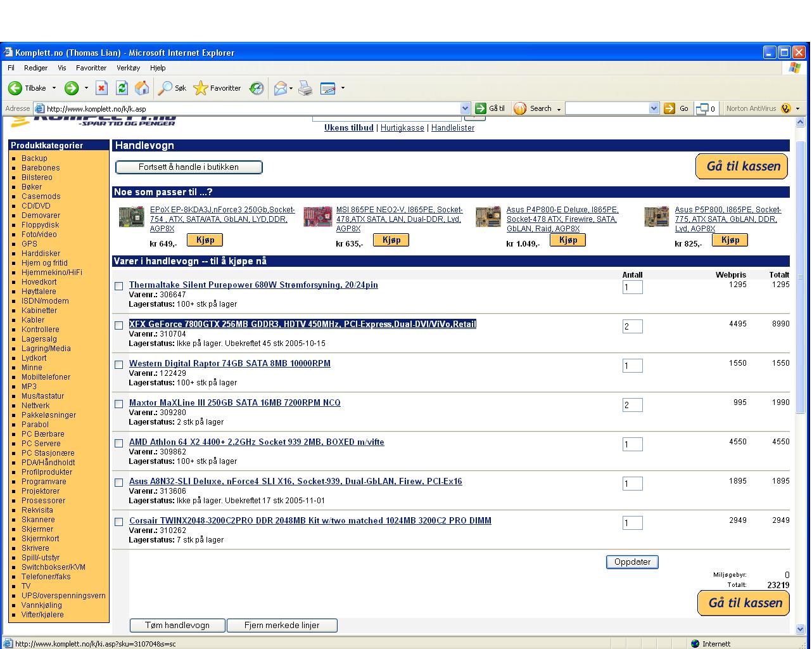Click the IE Back arrow icon
The height and width of the screenshot is (649, 812).
(15, 88)
